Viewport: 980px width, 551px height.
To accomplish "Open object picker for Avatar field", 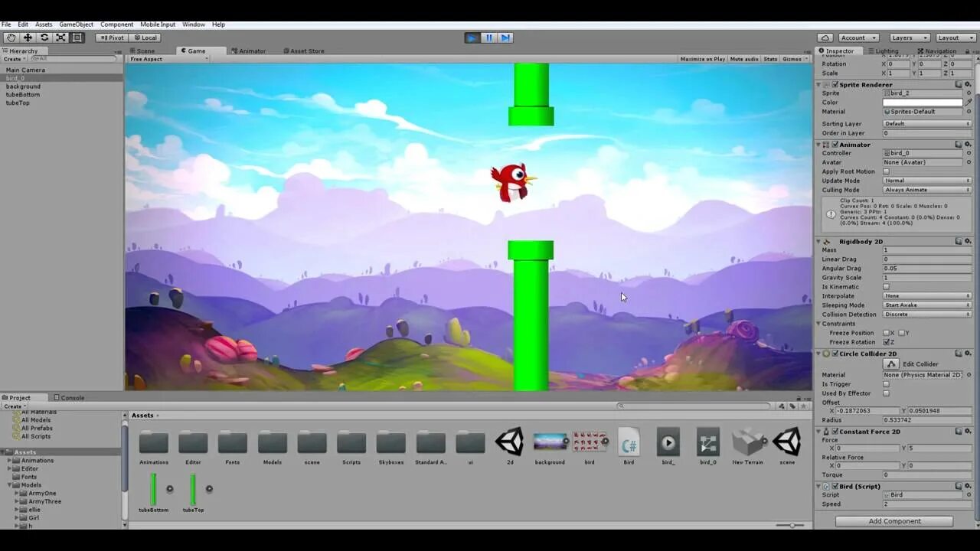I will [x=969, y=162].
